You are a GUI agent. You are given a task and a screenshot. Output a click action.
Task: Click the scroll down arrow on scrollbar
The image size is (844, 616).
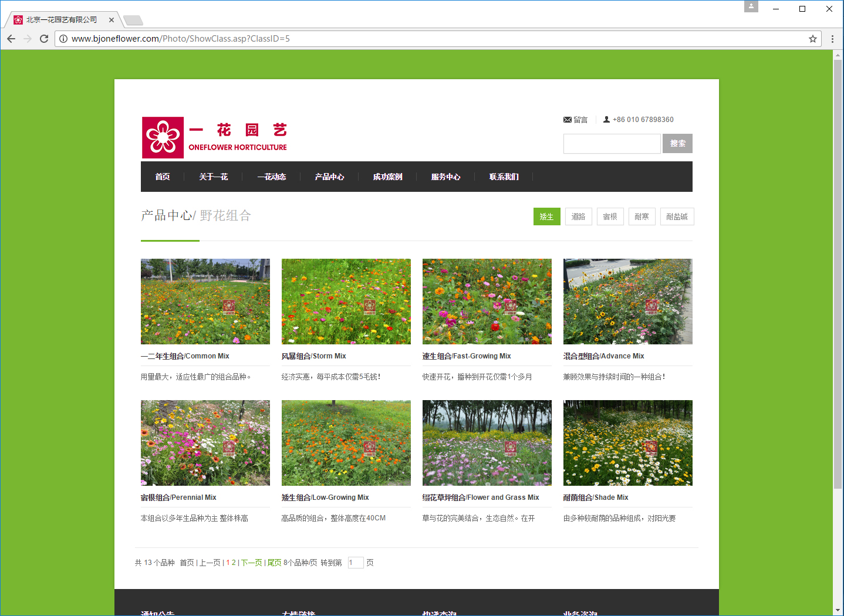pos(838,610)
